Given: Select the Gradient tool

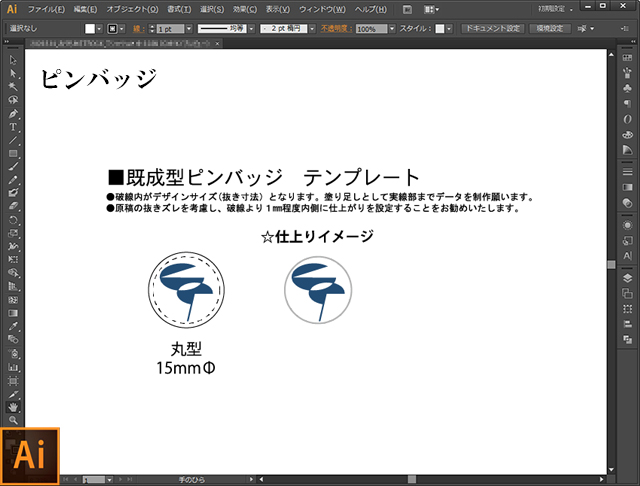Looking at the screenshot, I should pyautogui.click(x=13, y=313).
